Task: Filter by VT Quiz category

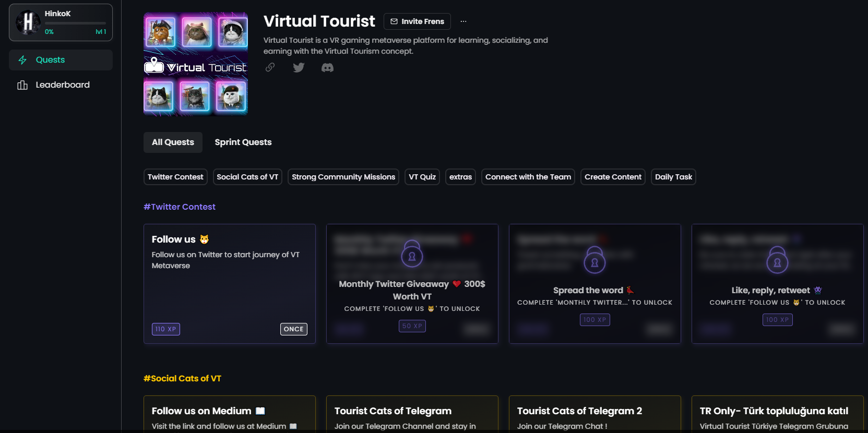Action: (422, 177)
